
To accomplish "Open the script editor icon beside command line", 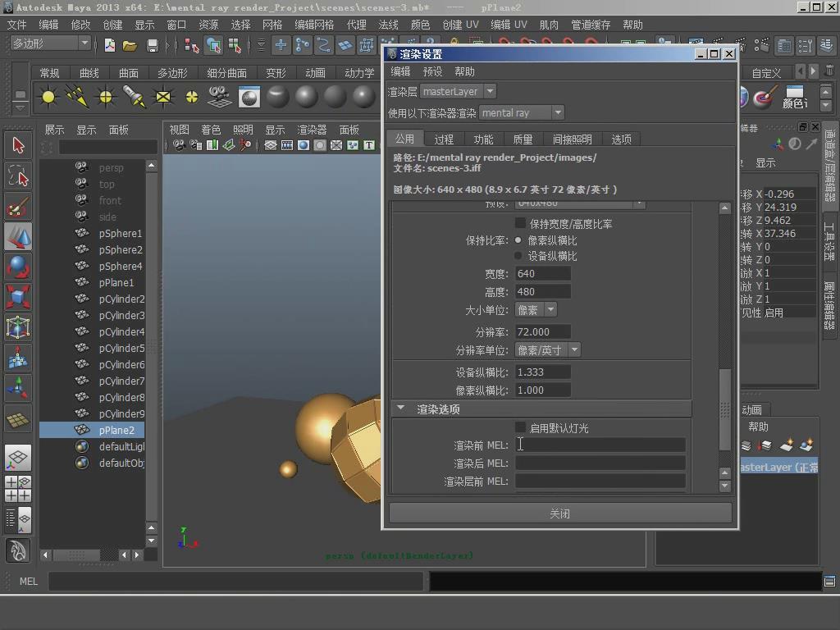I will click(x=829, y=582).
